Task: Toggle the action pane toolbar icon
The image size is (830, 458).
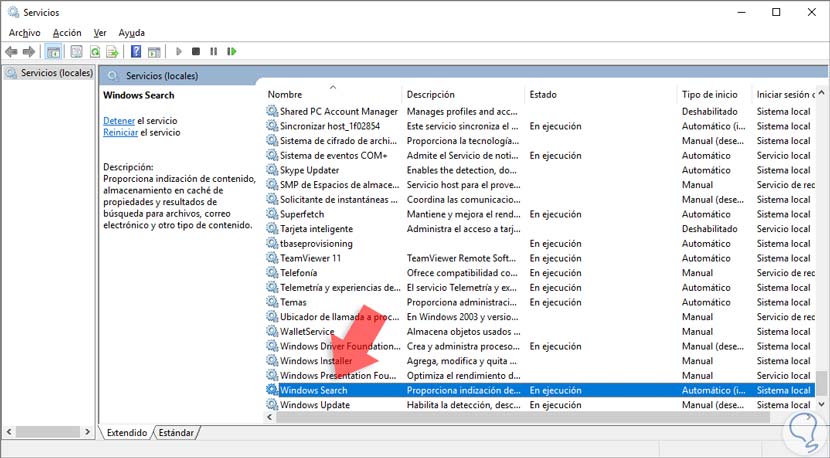Action: [x=154, y=52]
